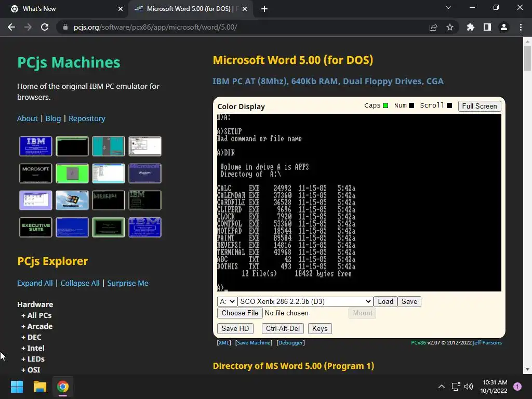Click the taskbar clock and date

tap(494, 387)
